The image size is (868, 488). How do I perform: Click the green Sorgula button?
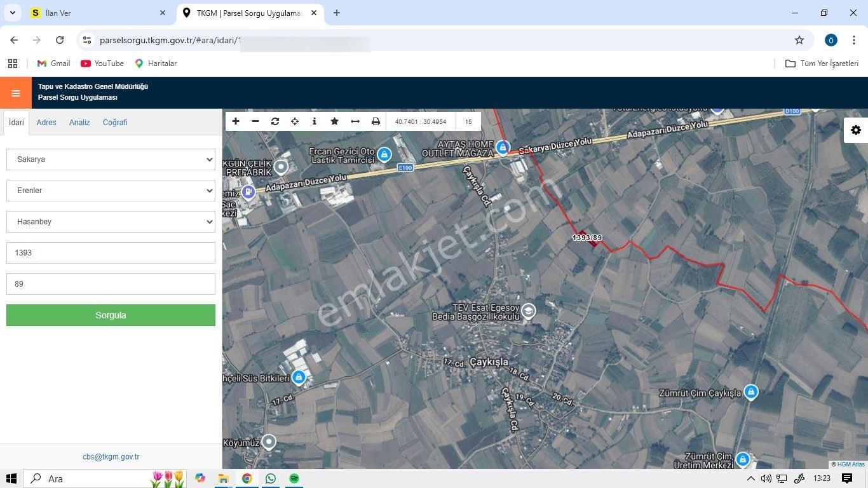coord(111,315)
